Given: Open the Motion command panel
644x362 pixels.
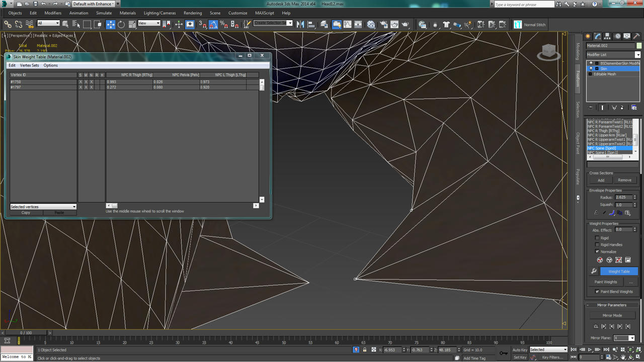Looking at the screenshot, I should [x=617, y=36].
